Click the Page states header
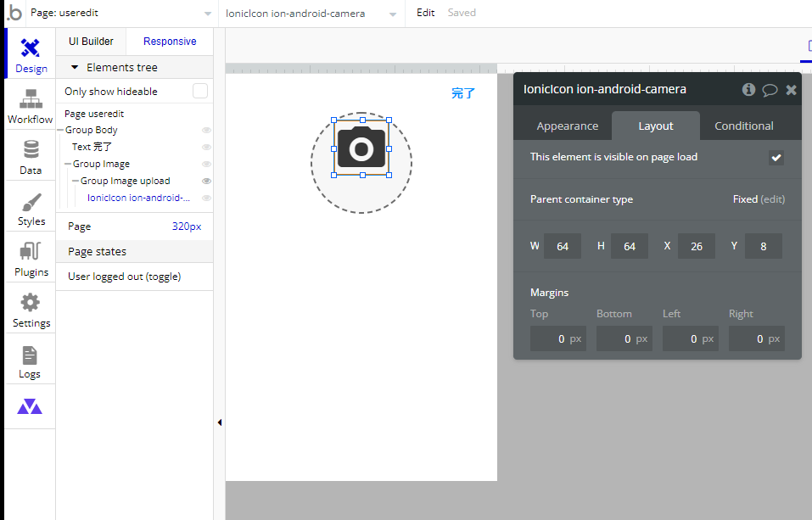The height and width of the screenshot is (520, 812). pyautogui.click(x=135, y=252)
